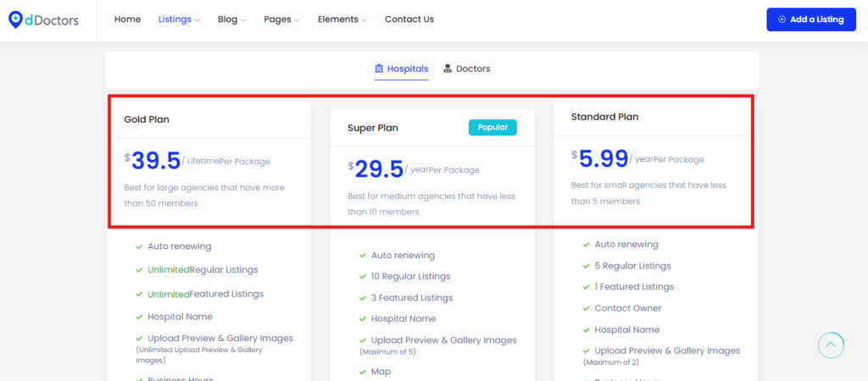Open the Elements menu item
The image size is (868, 381).
pos(337,19)
